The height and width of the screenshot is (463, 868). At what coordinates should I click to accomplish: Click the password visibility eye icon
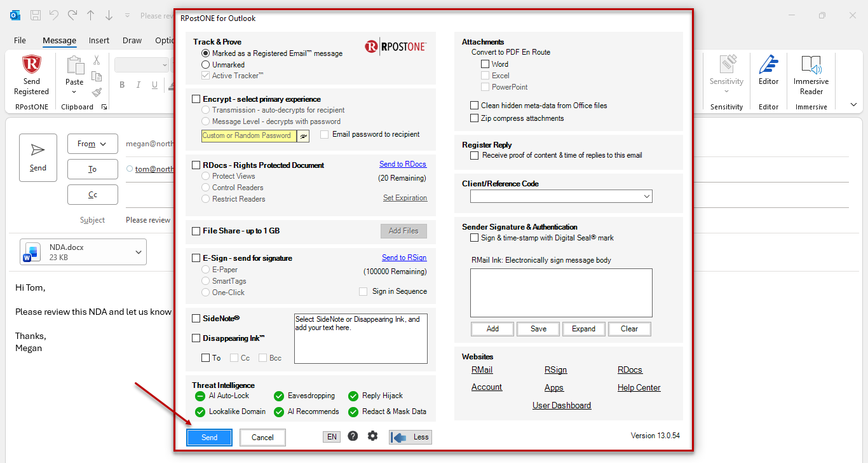tap(304, 136)
